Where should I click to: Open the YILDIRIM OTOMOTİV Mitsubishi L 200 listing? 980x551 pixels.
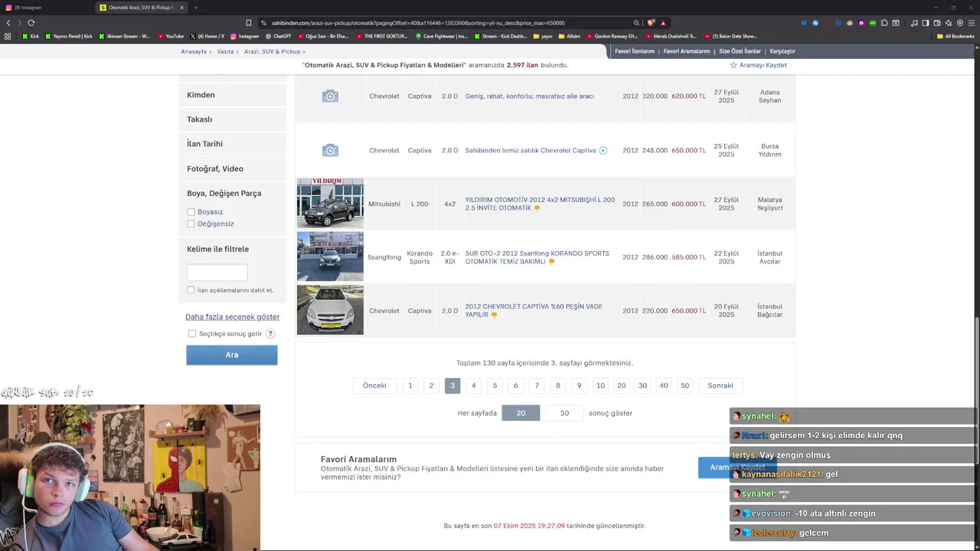pos(540,204)
